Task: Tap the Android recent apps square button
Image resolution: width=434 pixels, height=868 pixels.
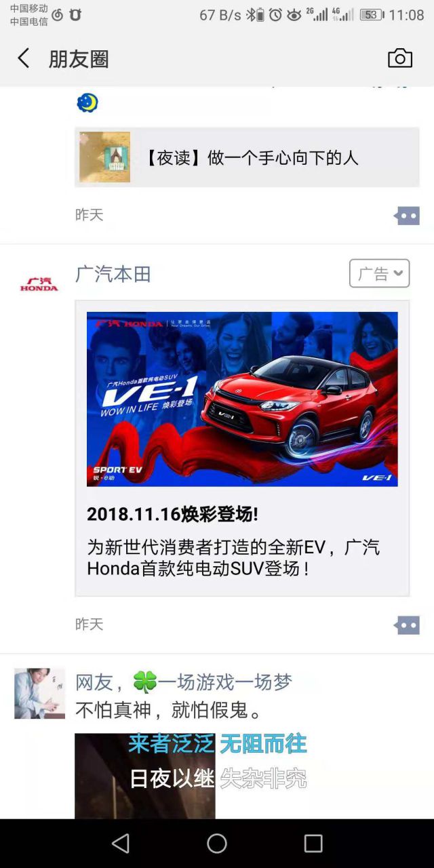Action: click(313, 843)
